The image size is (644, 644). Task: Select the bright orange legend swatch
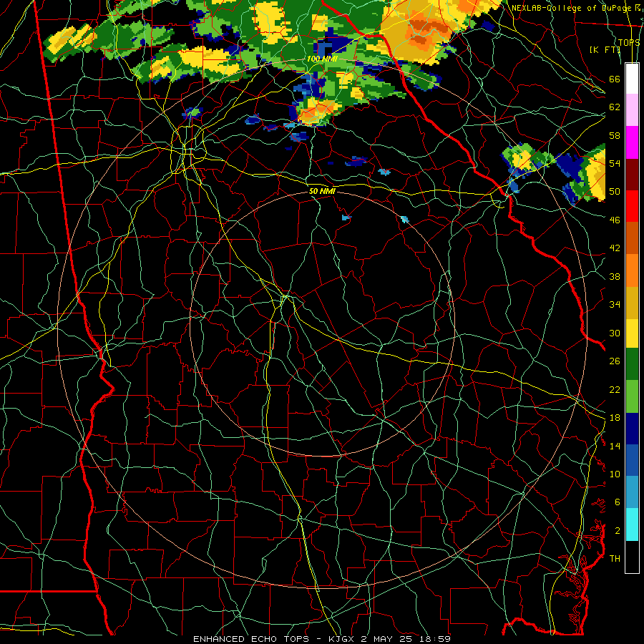pos(632,270)
